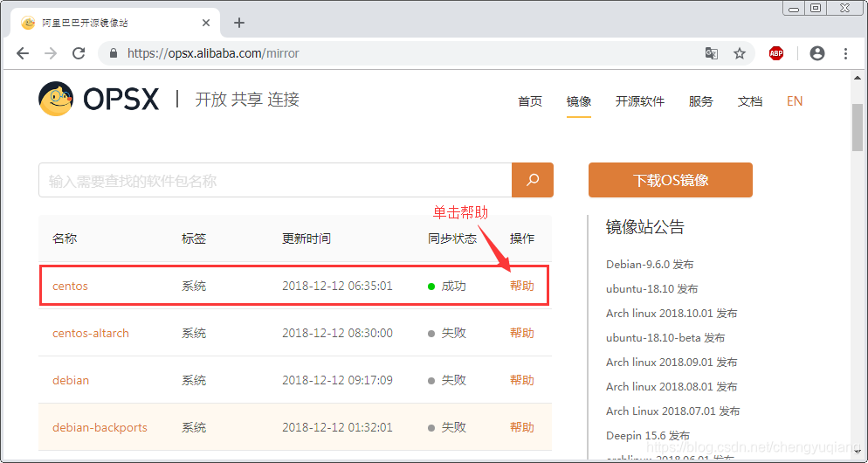Click the centos-altarch time 2018-12-12 08:30:00
Viewport: 868px width, 463px height.
tap(337, 333)
